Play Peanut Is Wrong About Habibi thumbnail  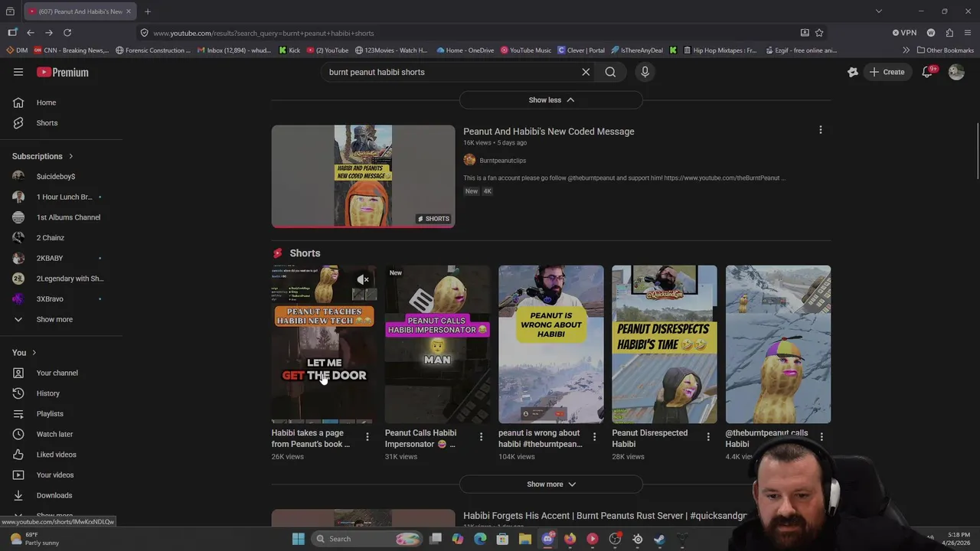tap(551, 344)
